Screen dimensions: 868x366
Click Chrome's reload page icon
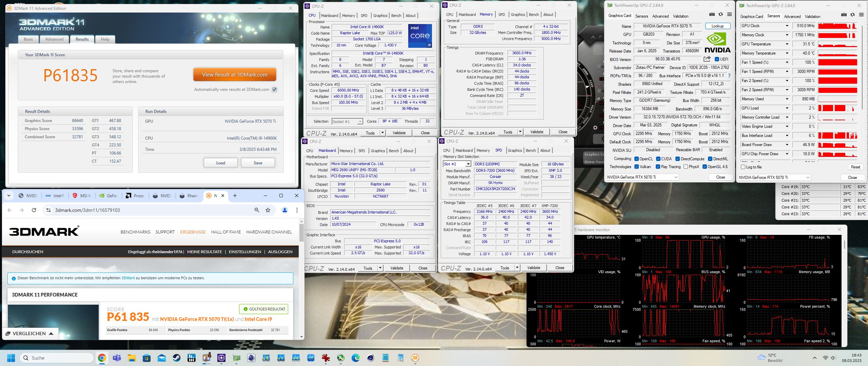[x=34, y=210]
